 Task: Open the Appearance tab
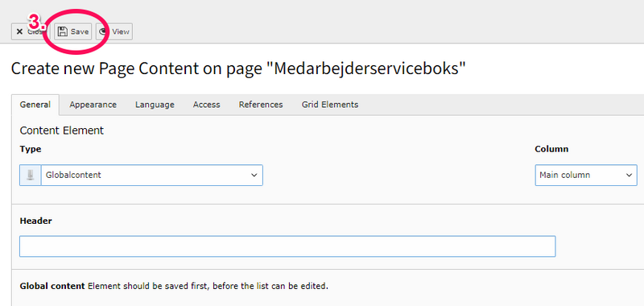click(x=93, y=105)
